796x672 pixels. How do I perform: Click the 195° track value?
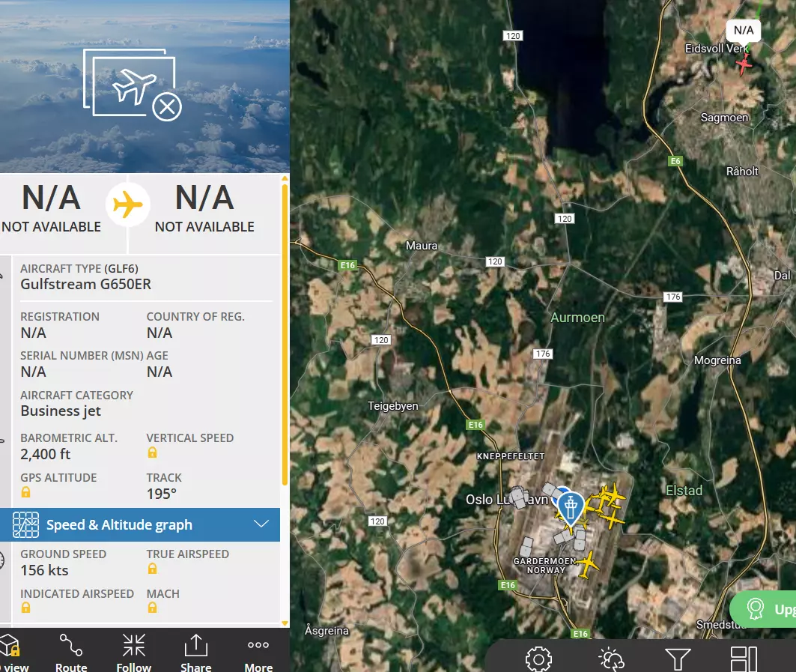(162, 494)
